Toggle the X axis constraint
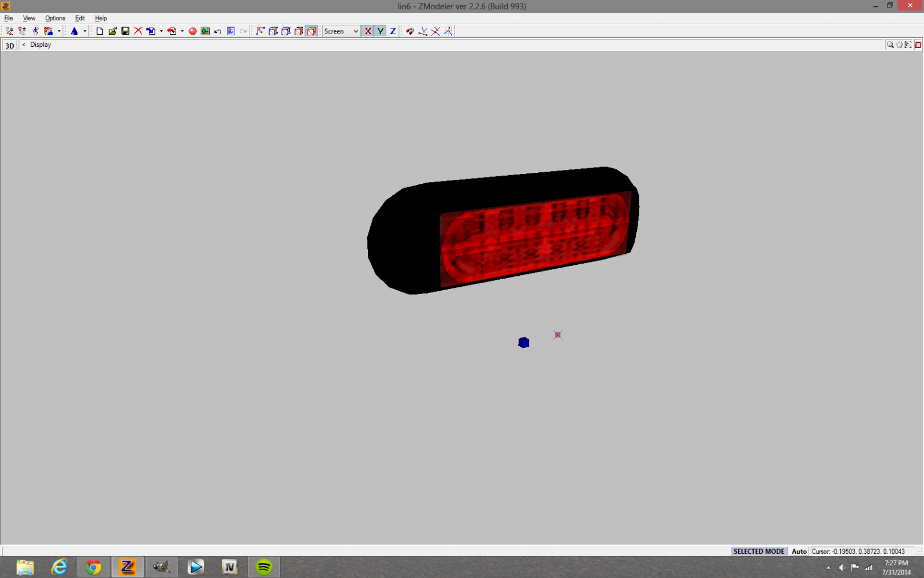The height and width of the screenshot is (578, 924). [x=368, y=31]
